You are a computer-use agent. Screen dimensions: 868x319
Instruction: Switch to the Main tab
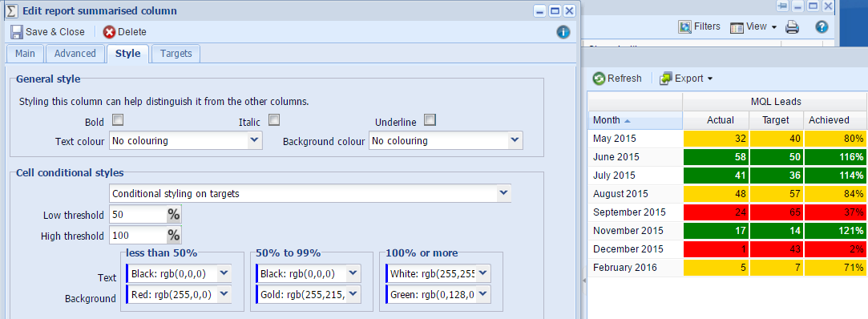(x=25, y=54)
